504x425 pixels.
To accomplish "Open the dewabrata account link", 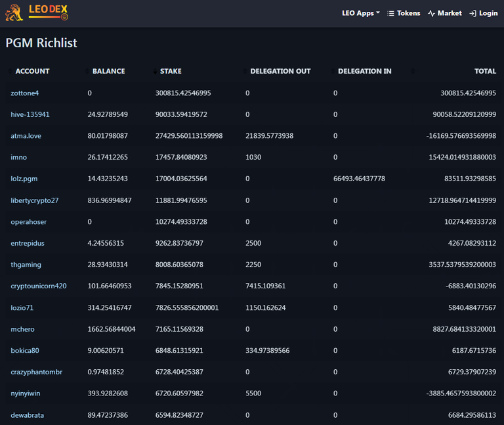I will click(x=28, y=415).
